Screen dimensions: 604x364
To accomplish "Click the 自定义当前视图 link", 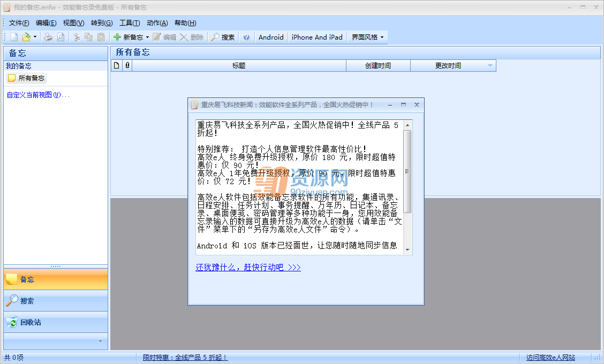I will click(x=38, y=95).
